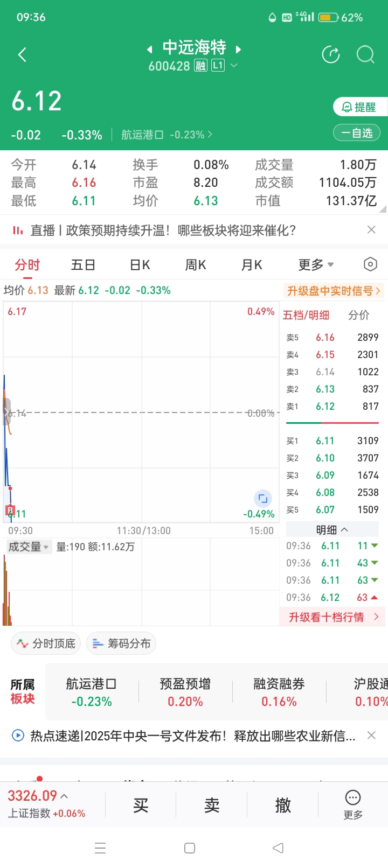
Task: Open 筹码分布 chip distribution
Action: pos(121,643)
